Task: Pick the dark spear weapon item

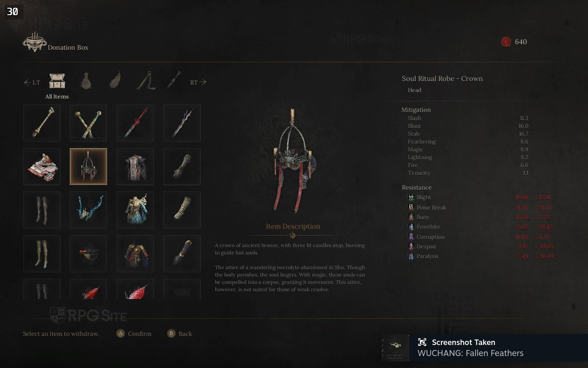Action: [x=182, y=123]
